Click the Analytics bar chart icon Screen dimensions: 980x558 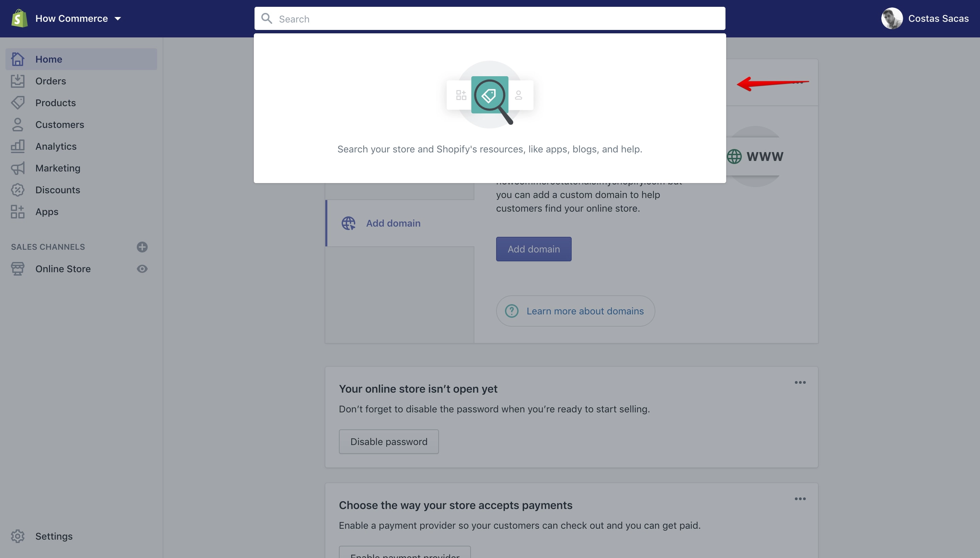[x=18, y=146]
